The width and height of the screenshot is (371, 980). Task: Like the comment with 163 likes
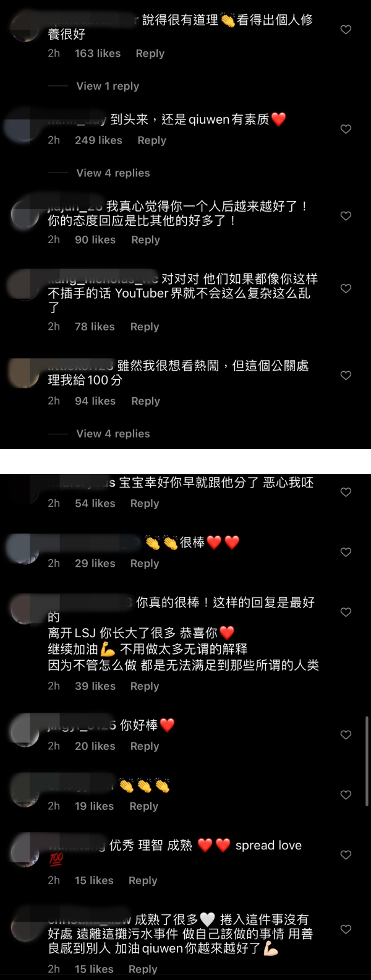tap(346, 30)
